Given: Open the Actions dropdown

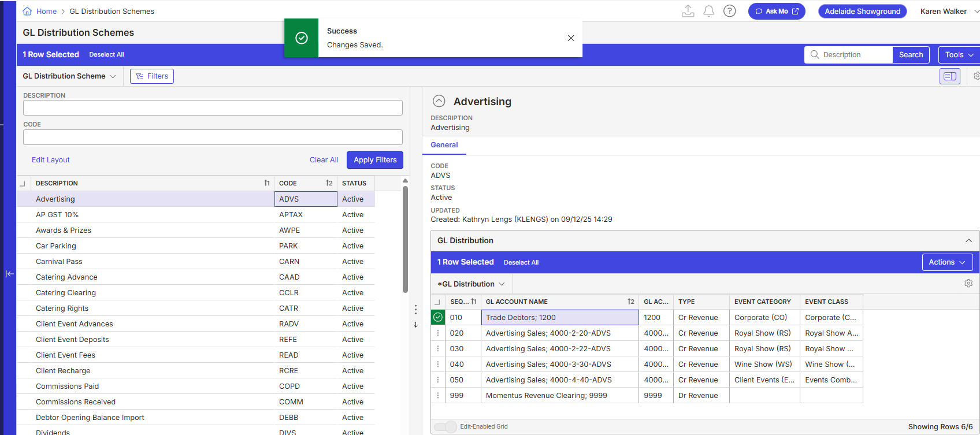Looking at the screenshot, I should (947, 262).
